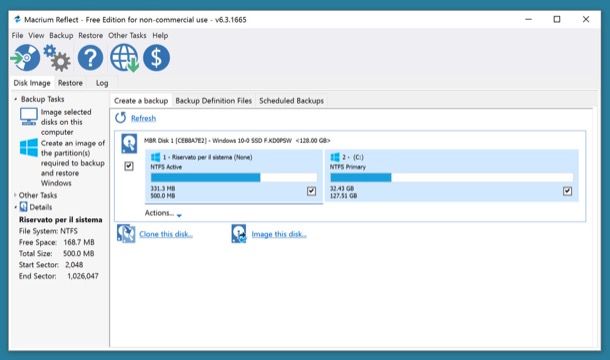Viewport: 610px width, 360px height.
Task: Click the usage bar of partition 1
Action: click(233, 177)
